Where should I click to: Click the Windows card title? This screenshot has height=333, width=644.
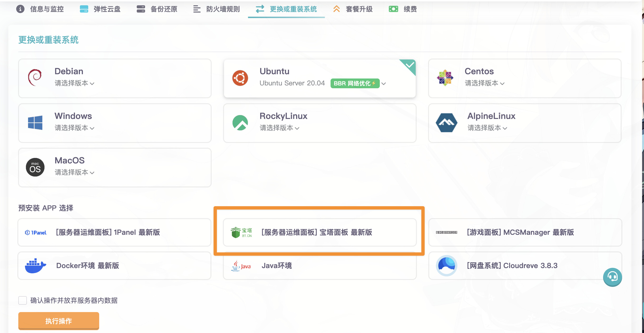point(73,116)
